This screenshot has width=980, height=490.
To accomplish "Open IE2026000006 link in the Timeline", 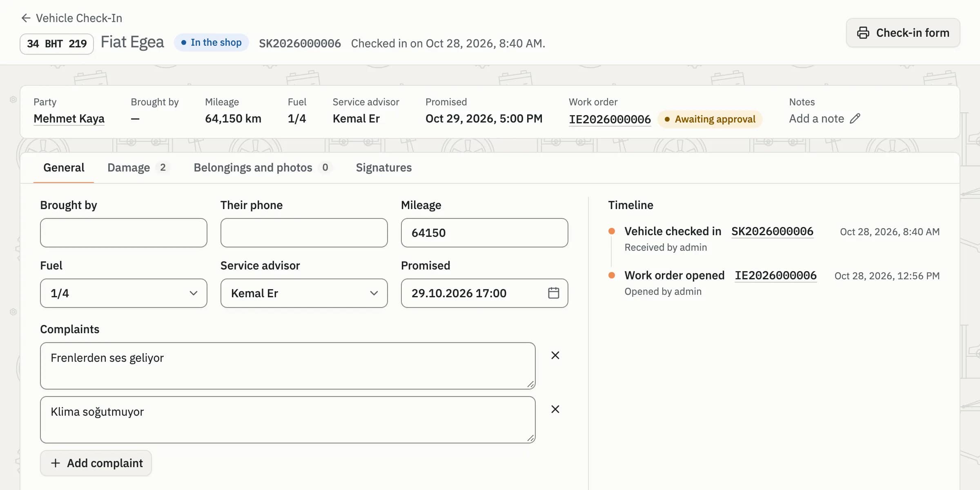I will pyautogui.click(x=775, y=275).
